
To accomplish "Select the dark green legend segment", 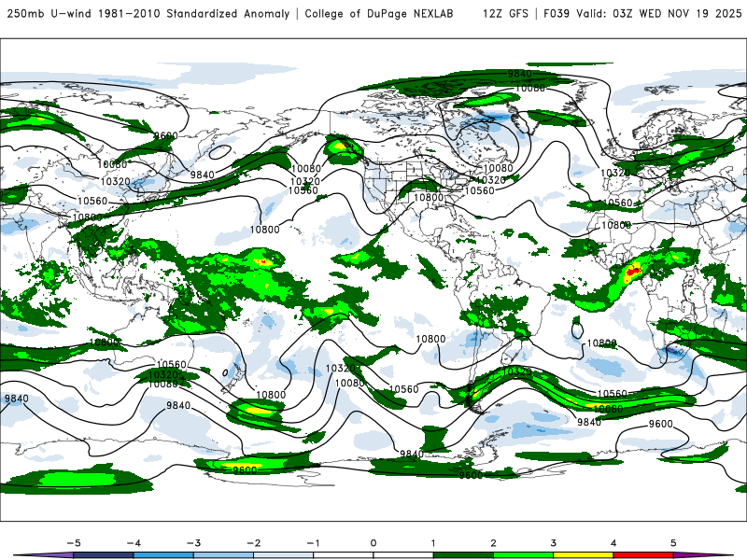I will pyautogui.click(x=463, y=555).
